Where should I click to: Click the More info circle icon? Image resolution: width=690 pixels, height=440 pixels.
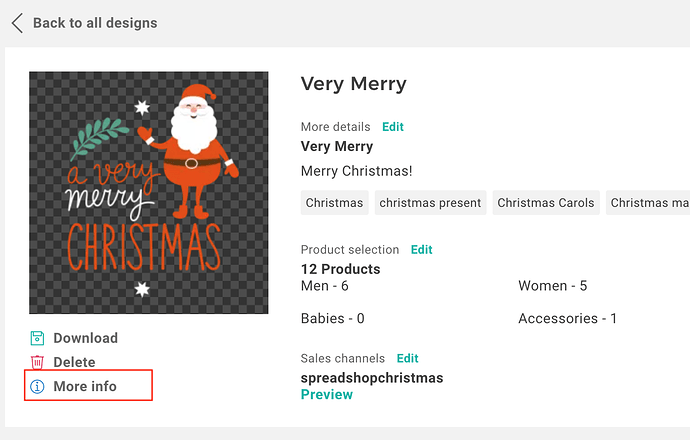(x=37, y=386)
